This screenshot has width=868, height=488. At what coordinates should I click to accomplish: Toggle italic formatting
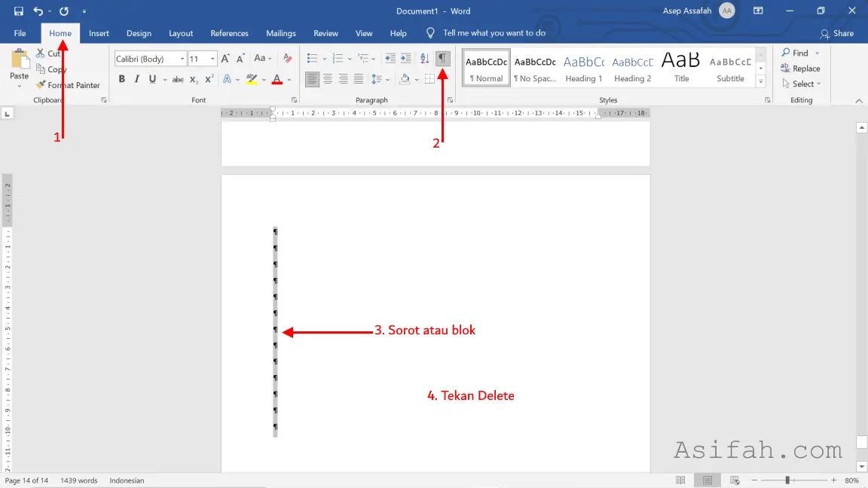click(136, 79)
